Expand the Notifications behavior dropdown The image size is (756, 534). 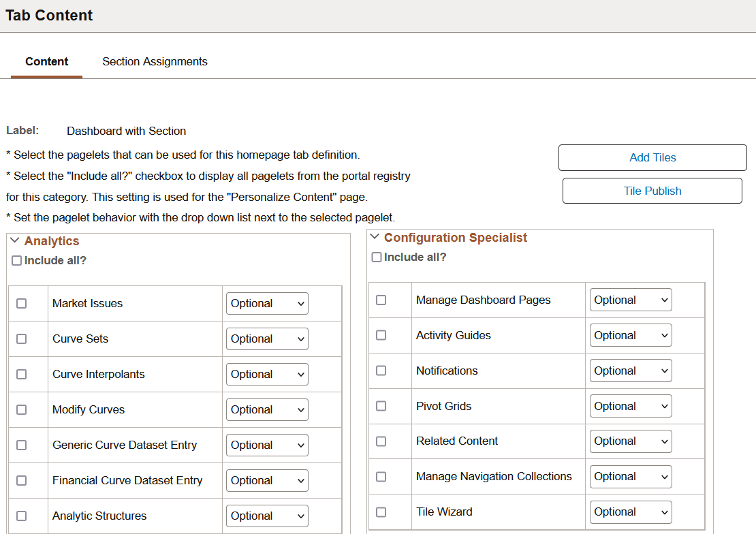[x=631, y=371]
